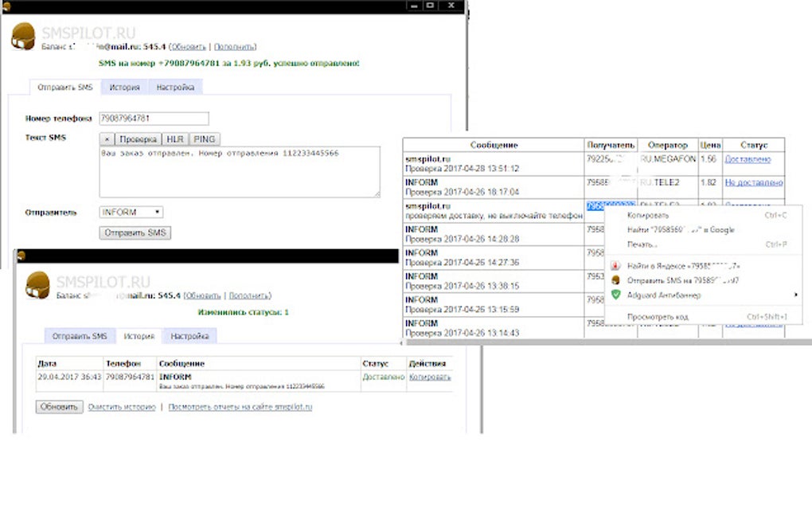Image resolution: width=812 pixels, height=508 pixels.
Task: Click Пополнить link in lower window
Action: pyautogui.click(x=249, y=295)
